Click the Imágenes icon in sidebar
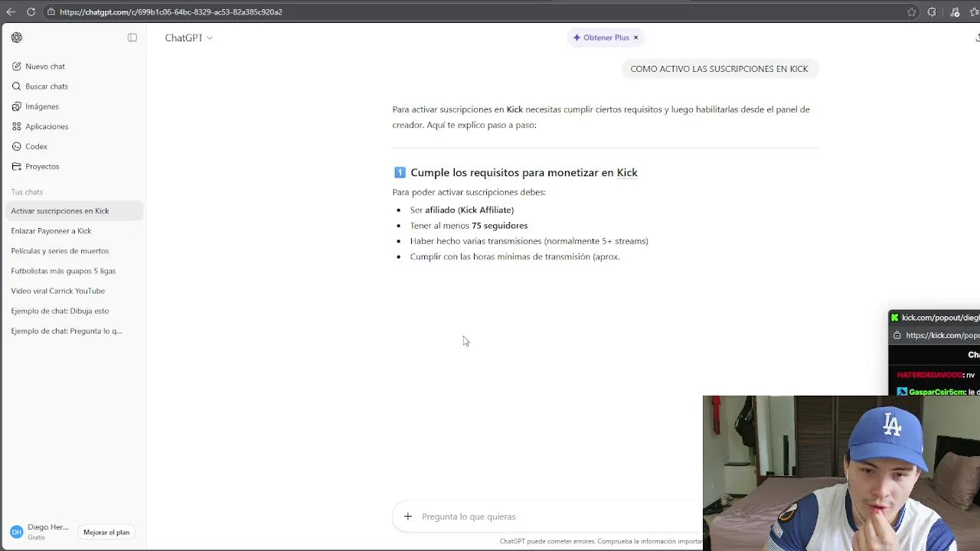980x551 pixels. pos(17,106)
